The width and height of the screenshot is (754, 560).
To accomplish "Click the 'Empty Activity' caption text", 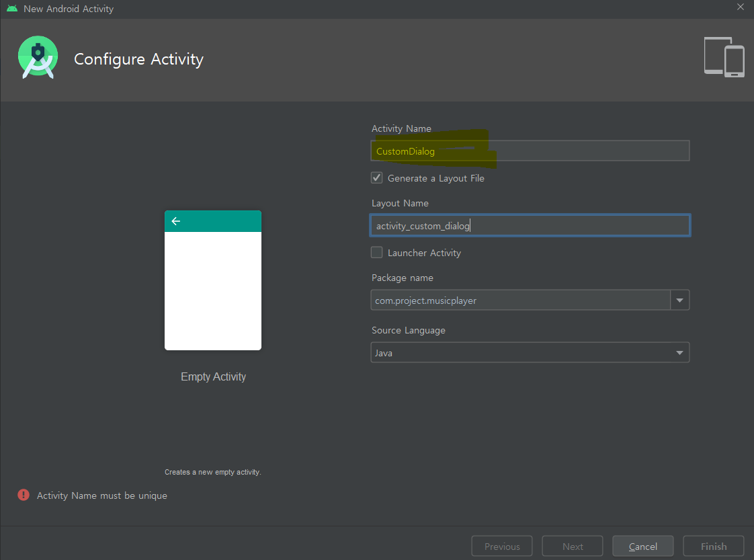I will point(214,376).
